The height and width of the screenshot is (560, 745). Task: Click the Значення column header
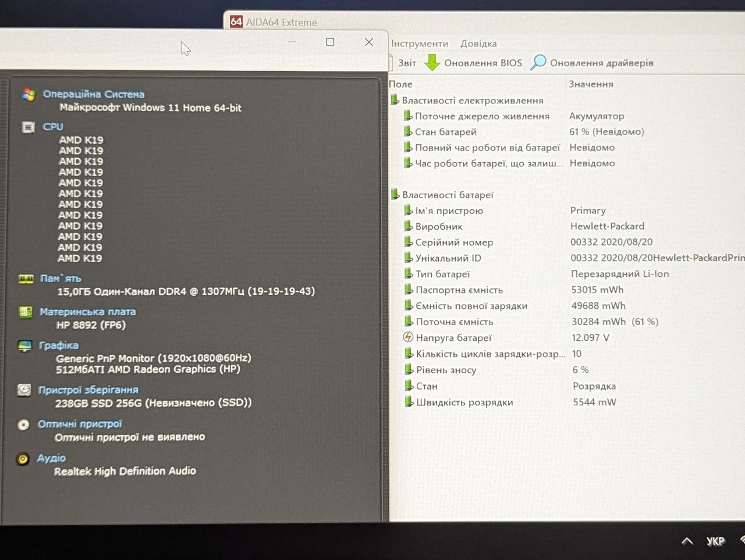(x=591, y=84)
